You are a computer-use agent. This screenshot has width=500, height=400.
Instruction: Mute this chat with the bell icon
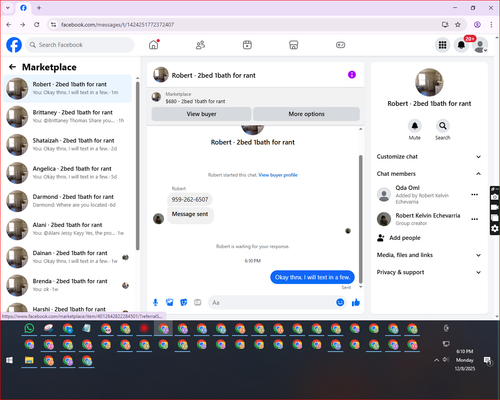click(x=415, y=126)
